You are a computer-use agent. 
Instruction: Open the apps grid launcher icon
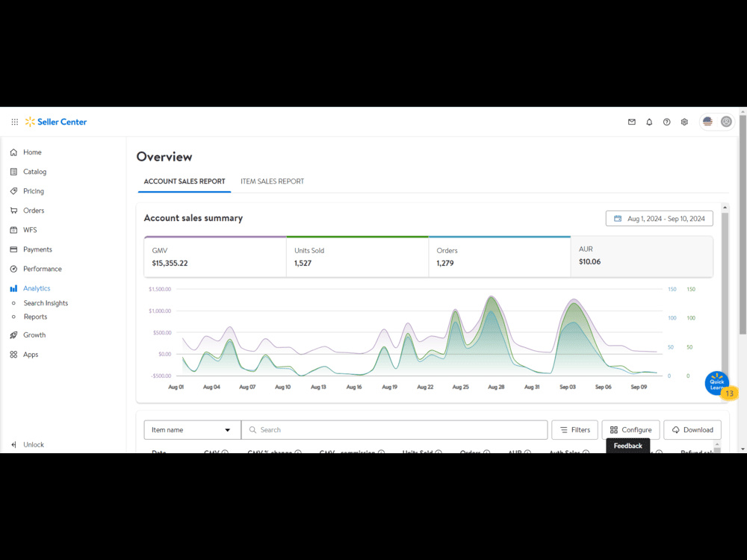click(x=15, y=122)
